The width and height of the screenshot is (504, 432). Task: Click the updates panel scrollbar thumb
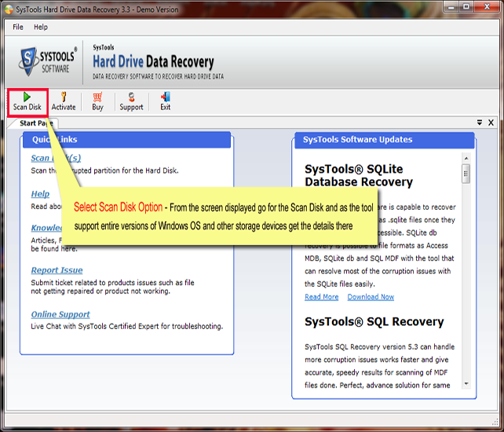(466, 174)
